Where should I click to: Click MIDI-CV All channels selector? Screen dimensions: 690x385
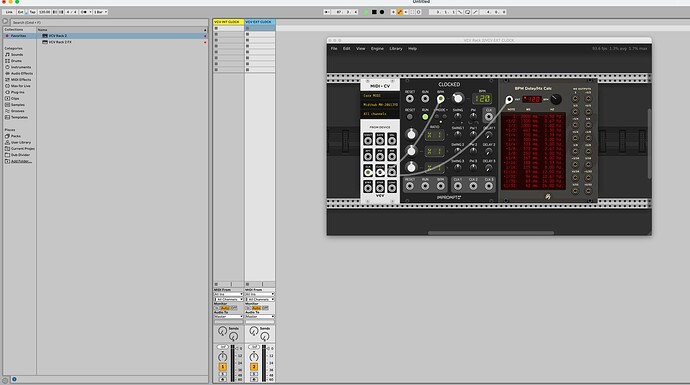[380, 114]
